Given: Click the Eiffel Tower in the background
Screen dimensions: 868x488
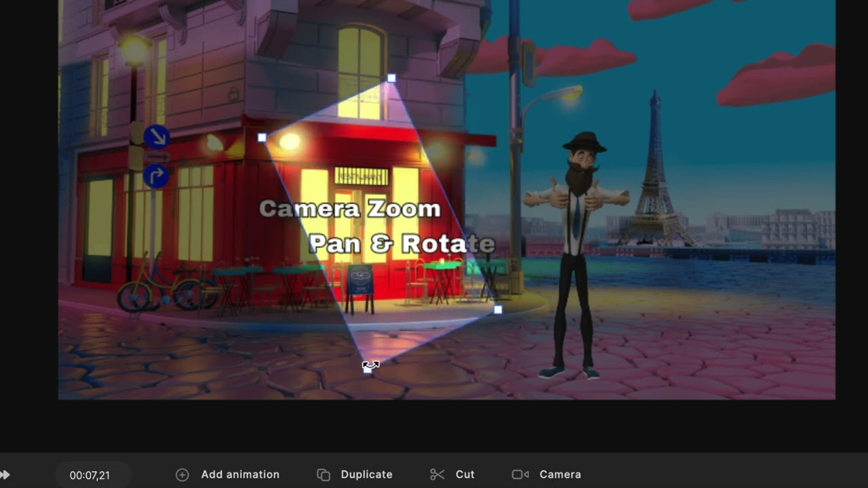Looking at the screenshot, I should (x=655, y=176).
